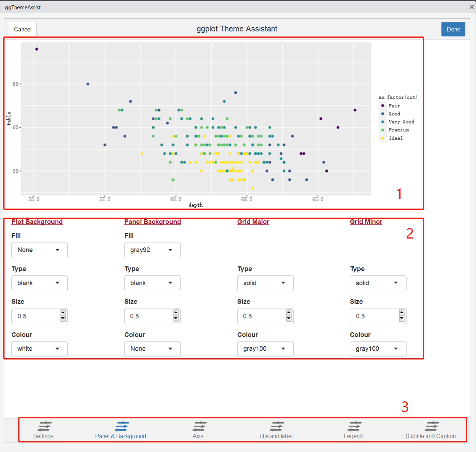The width and height of the screenshot is (476, 452).
Task: Open the Grid Minor Colour gray100 dropdown
Action: coord(378,349)
